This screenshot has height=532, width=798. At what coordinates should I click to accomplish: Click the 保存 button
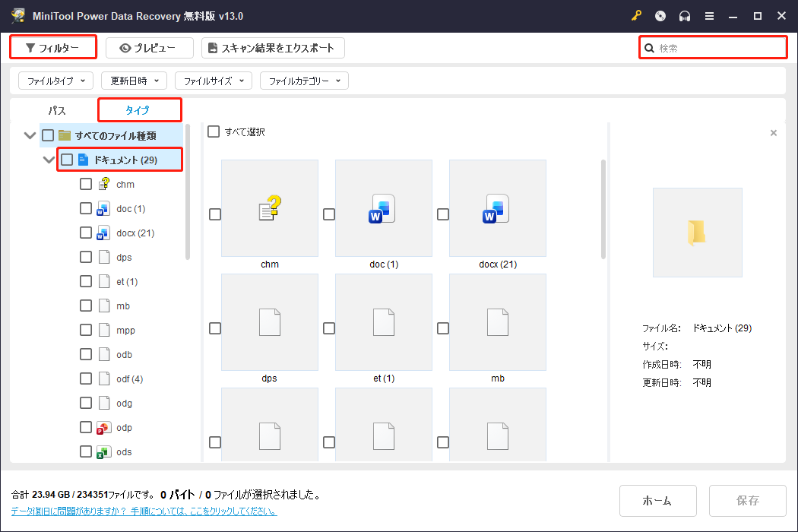pyautogui.click(x=748, y=501)
